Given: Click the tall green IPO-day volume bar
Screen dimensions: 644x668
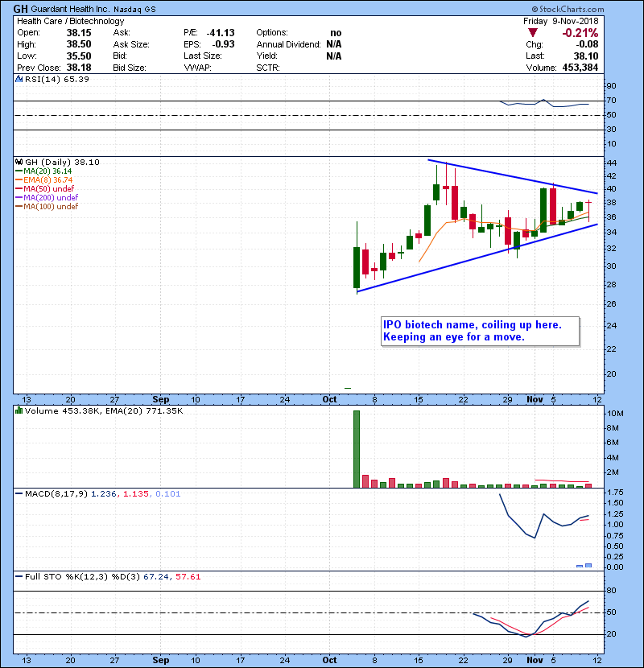Looking at the screenshot, I should 357,449.
